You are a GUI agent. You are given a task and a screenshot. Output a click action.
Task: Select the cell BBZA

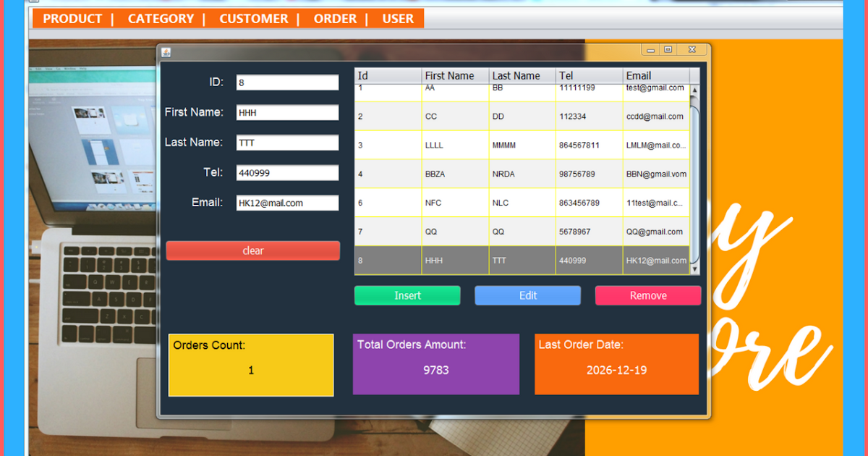pos(455,174)
